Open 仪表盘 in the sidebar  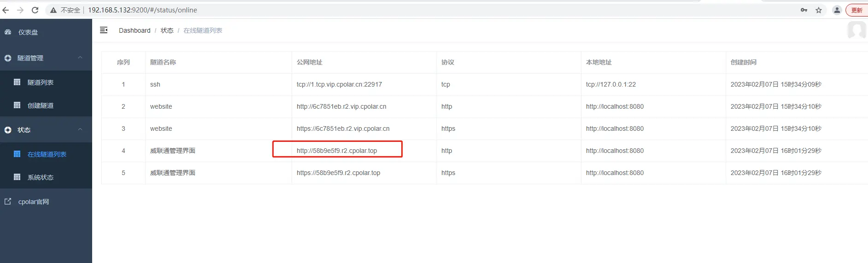coord(28,32)
